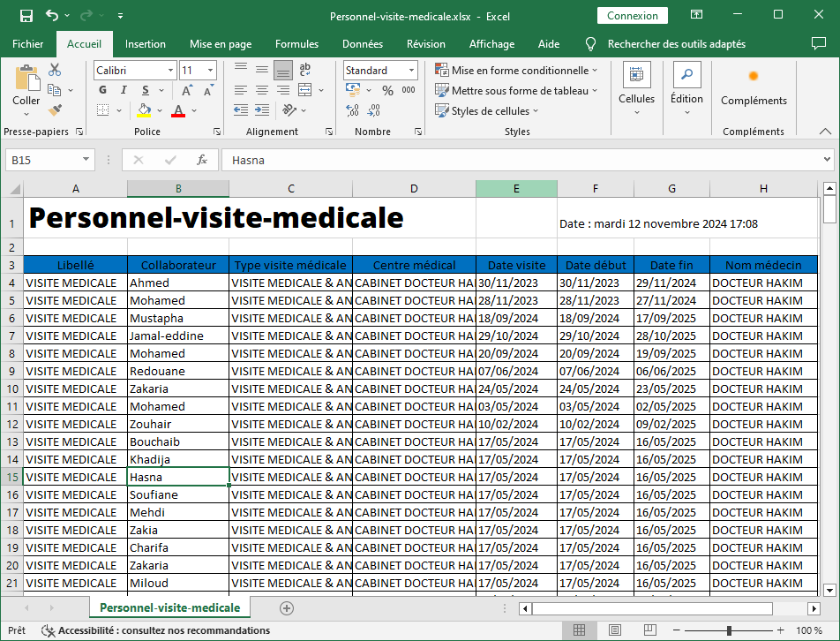Add a new sheet with plus icon

[x=287, y=607]
